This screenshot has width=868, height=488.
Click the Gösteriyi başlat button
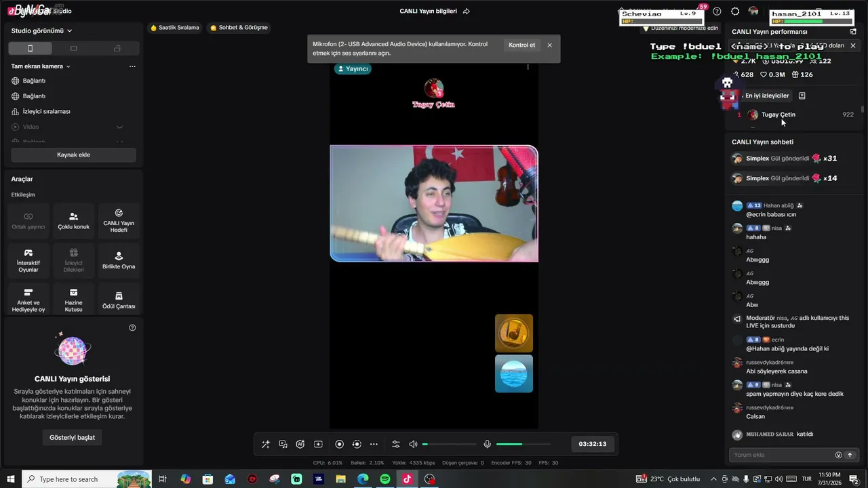coord(73,437)
